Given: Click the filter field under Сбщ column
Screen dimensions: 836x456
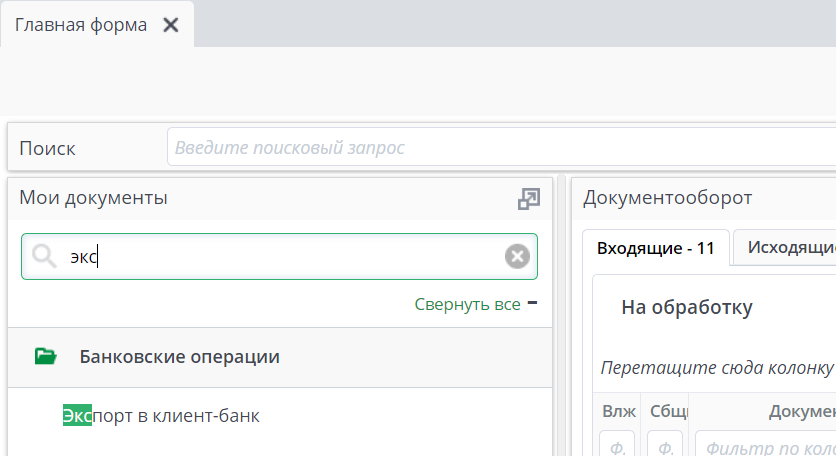Looking at the screenshot, I should click(x=664, y=446).
